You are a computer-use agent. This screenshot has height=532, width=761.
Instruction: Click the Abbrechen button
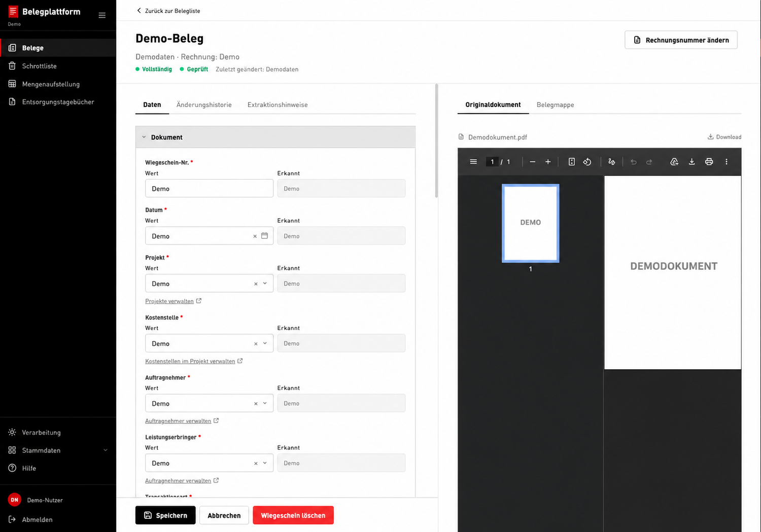click(224, 515)
